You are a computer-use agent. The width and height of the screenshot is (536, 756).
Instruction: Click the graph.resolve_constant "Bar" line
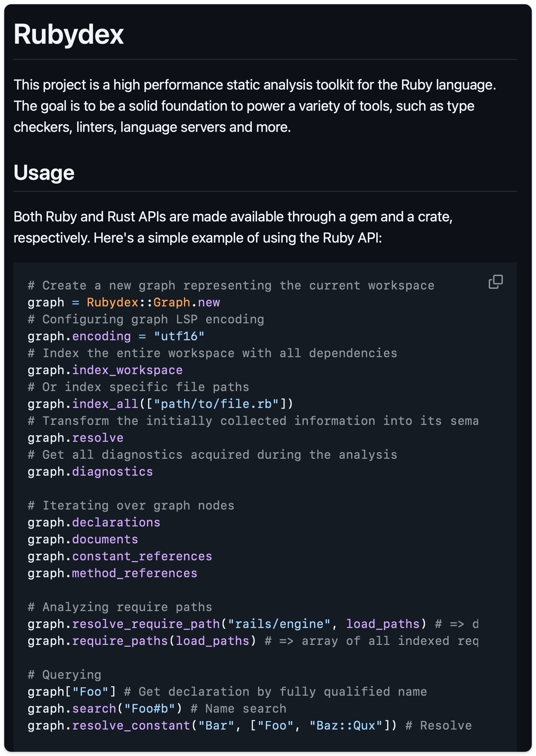(212, 726)
